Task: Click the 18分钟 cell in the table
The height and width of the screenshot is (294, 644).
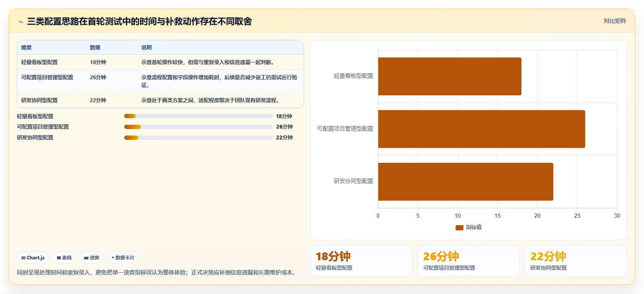Action: [x=98, y=62]
